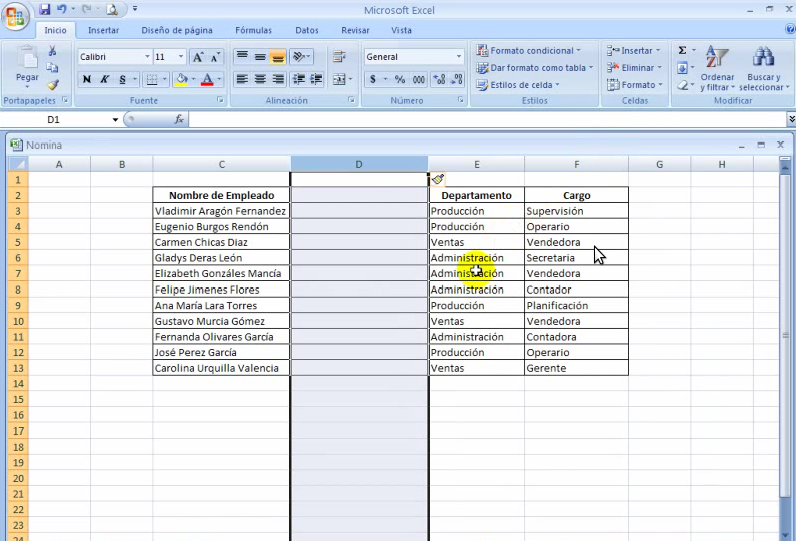This screenshot has height=541, width=796.
Task: Click the Autosum sigma icon
Action: (682, 50)
